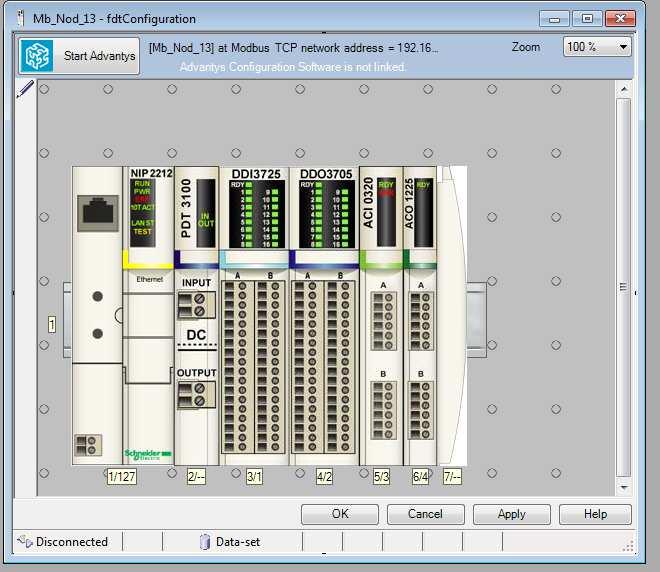Select the DDI3725 input module
The width and height of the screenshot is (660, 572).
tap(255, 316)
